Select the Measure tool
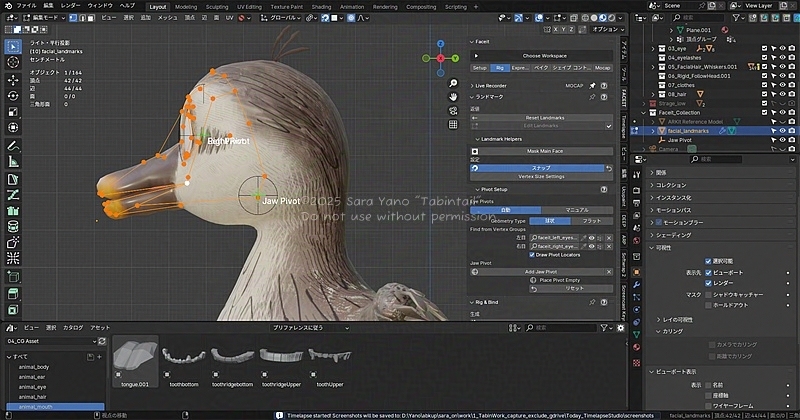Viewport: 800px width, 420px height. pyautogui.click(x=13, y=162)
